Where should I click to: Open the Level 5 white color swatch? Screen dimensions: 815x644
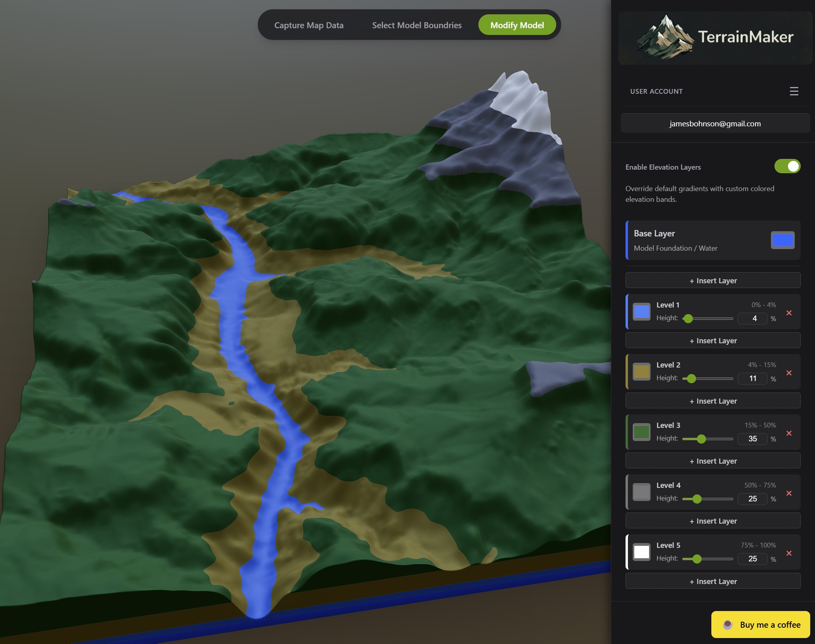tap(641, 552)
